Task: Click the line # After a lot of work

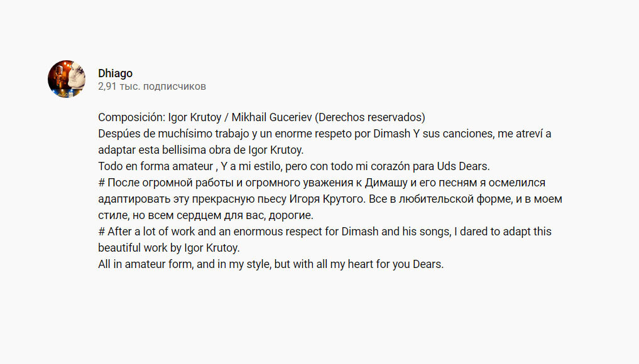Action: pyautogui.click(x=325, y=232)
